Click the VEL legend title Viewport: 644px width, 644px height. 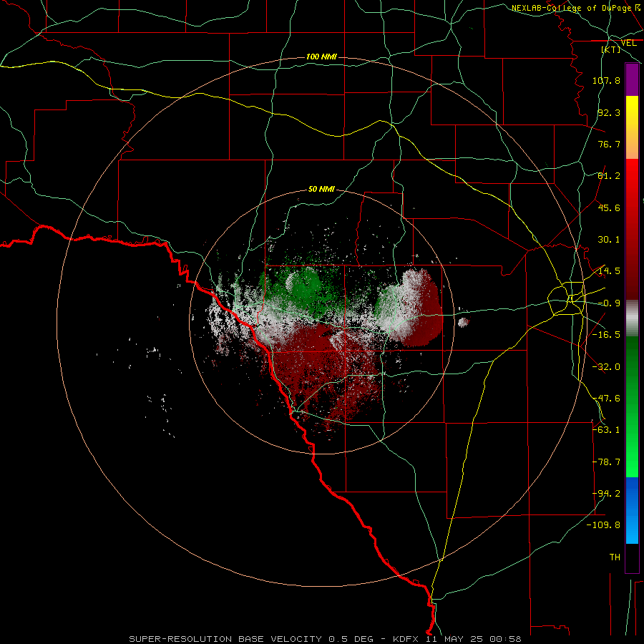pos(629,43)
